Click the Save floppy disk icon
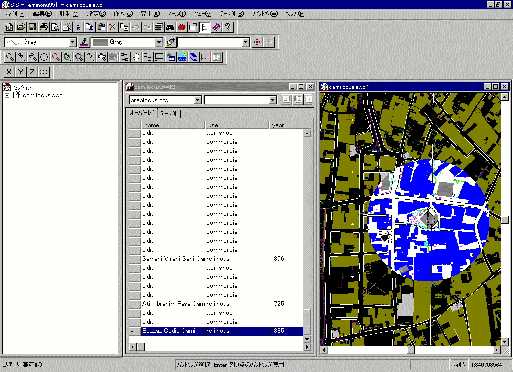The image size is (513, 372). pos(32,27)
